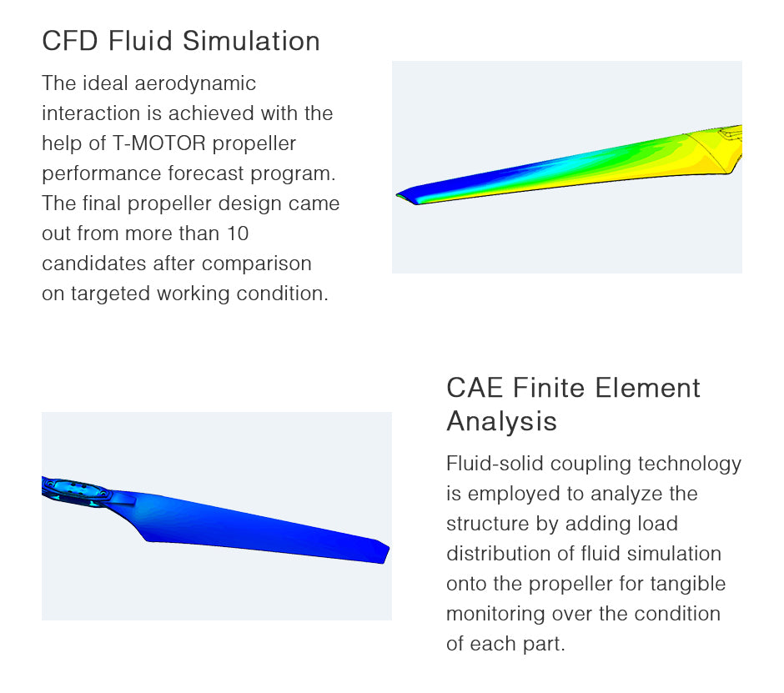Click 'The final propeller design came' line
This screenshot has width=784, height=693.
click(x=190, y=203)
